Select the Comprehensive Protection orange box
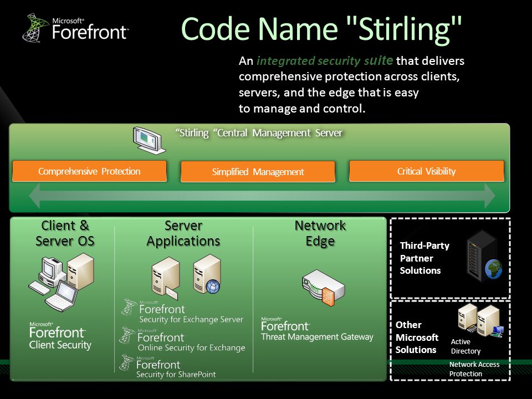Viewport: 532px width, 399px height. tap(89, 171)
